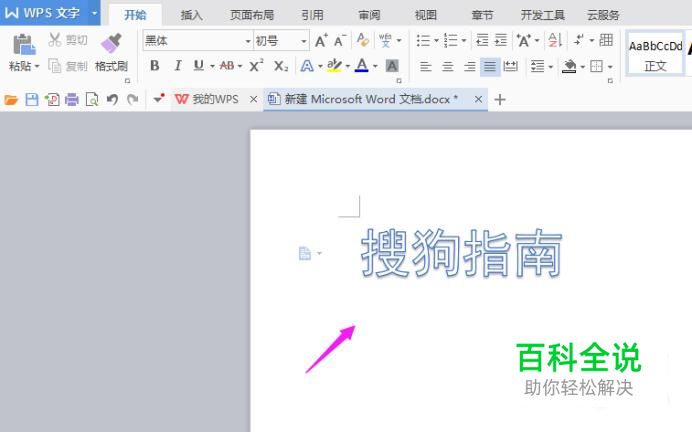The height and width of the screenshot is (432, 692).
Task: Expand the WPS 文字 application menu arrow
Action: click(94, 13)
